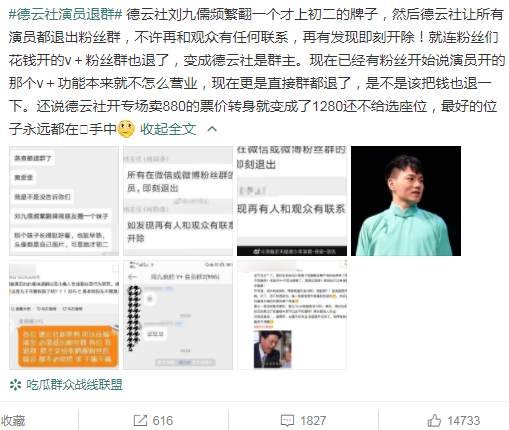Open thumbnail with orange message bubble

coord(64,315)
